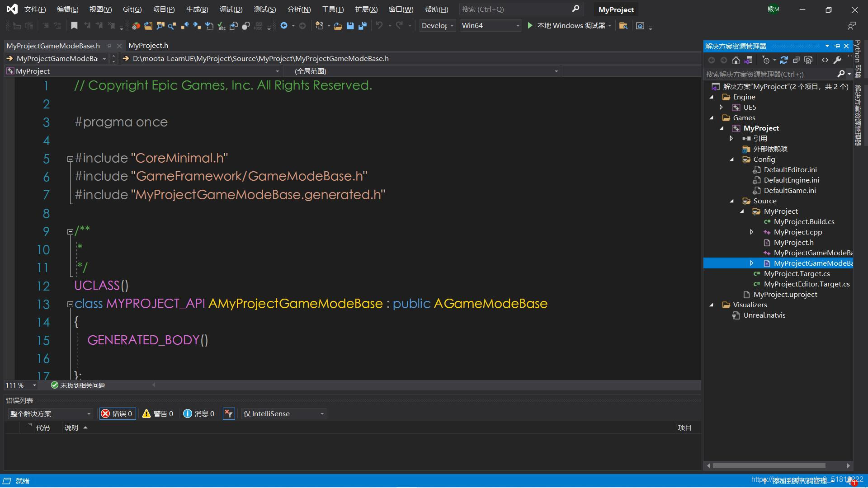Refresh Solution Explorer with sync icon
The width and height of the screenshot is (868, 488).
click(x=784, y=60)
